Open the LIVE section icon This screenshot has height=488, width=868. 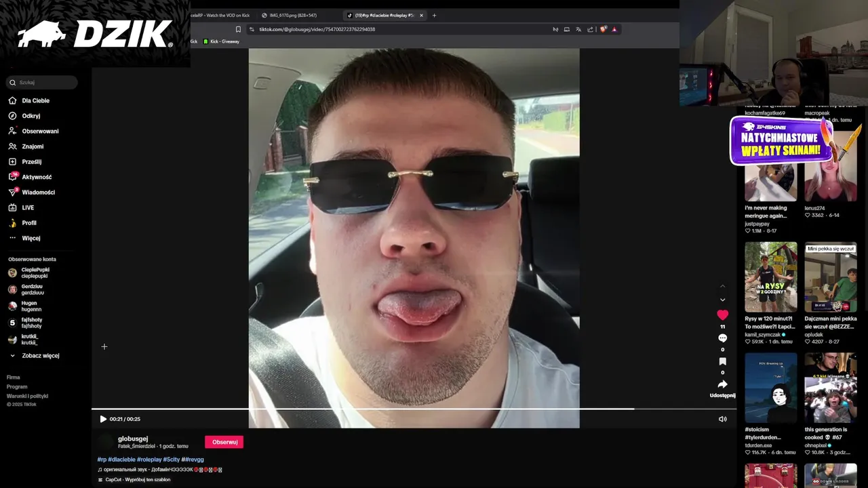[x=12, y=207]
